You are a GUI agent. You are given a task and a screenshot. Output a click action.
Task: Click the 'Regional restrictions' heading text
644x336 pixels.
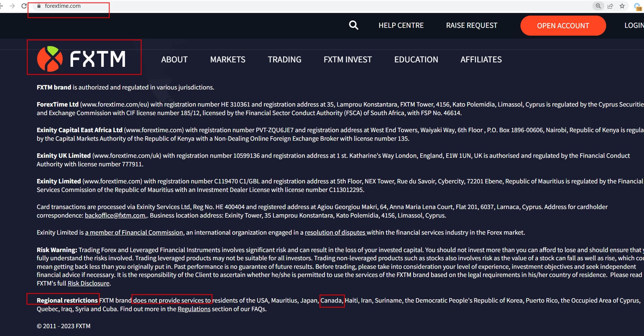coord(67,300)
